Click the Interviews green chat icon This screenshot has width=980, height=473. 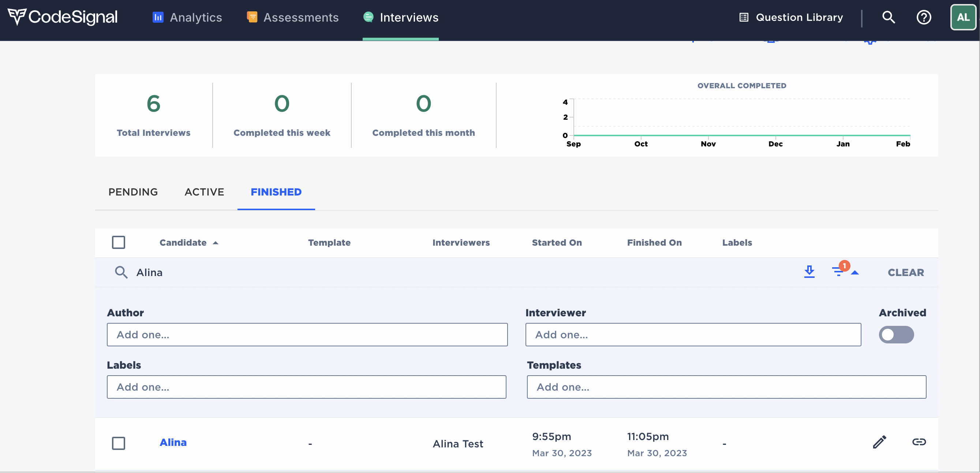(368, 17)
